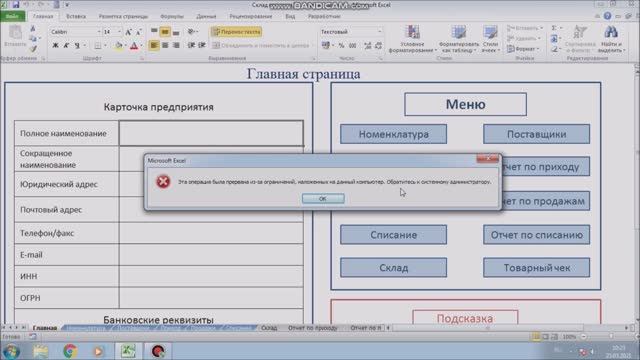Open Условное форматирование dropdown

click(x=412, y=39)
